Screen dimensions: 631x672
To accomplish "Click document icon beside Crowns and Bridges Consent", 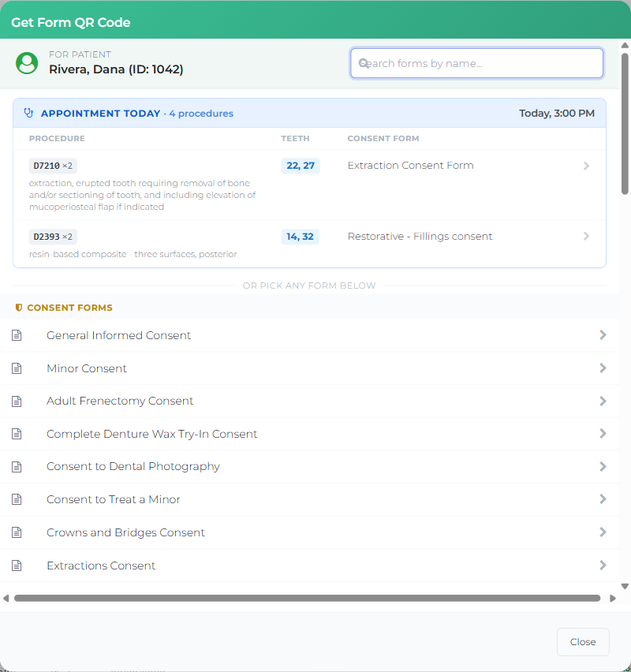I will pos(17,532).
